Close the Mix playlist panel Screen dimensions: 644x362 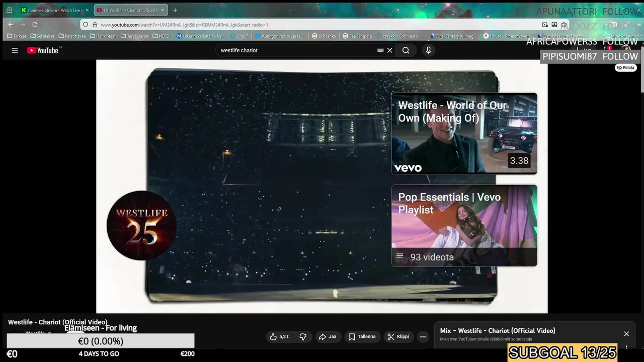[x=626, y=334]
